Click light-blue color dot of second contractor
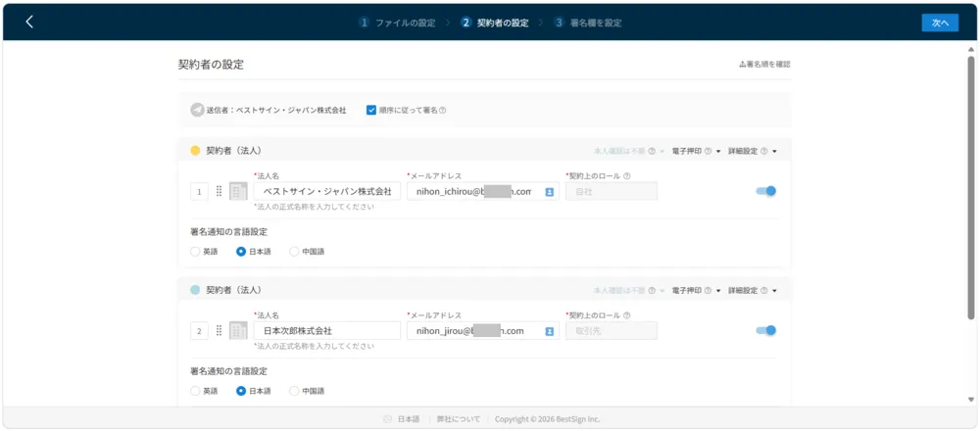 click(x=195, y=291)
